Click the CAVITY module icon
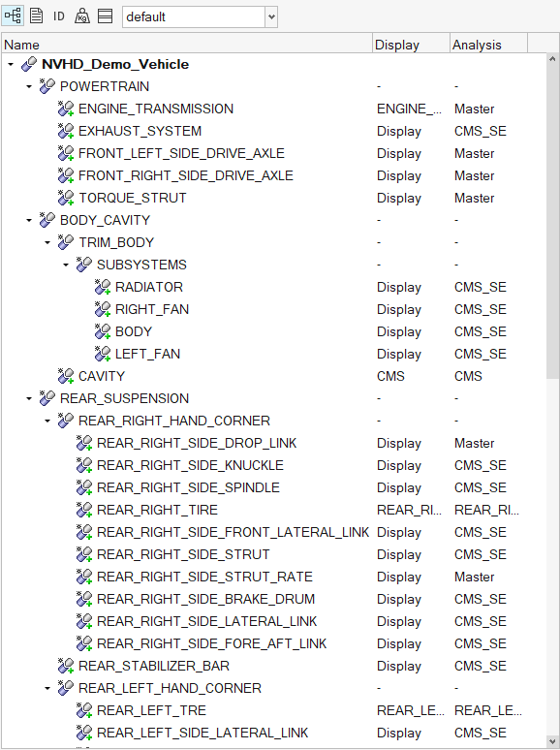 [x=66, y=376]
